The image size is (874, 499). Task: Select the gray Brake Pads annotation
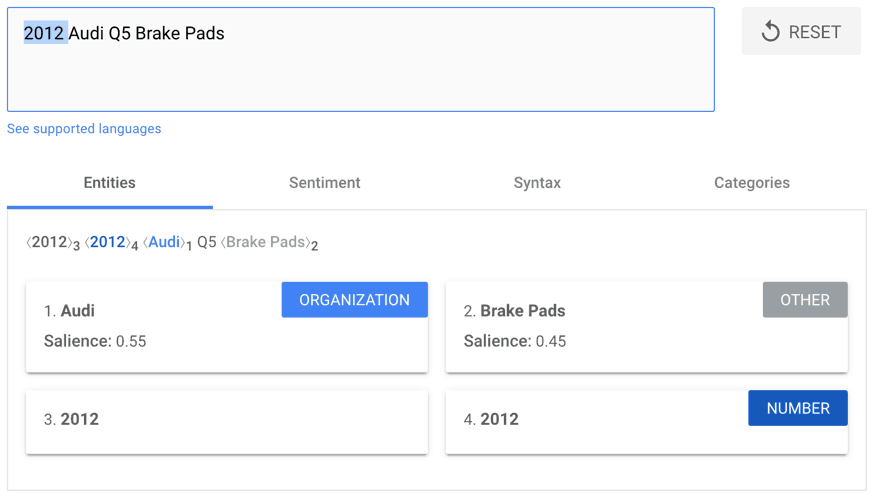click(x=264, y=242)
